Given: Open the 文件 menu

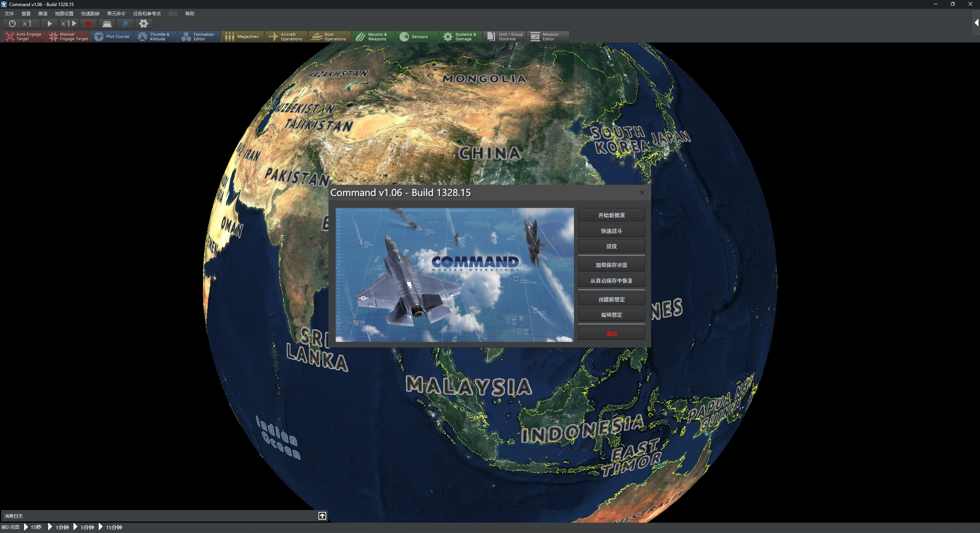Looking at the screenshot, I should (x=9, y=13).
